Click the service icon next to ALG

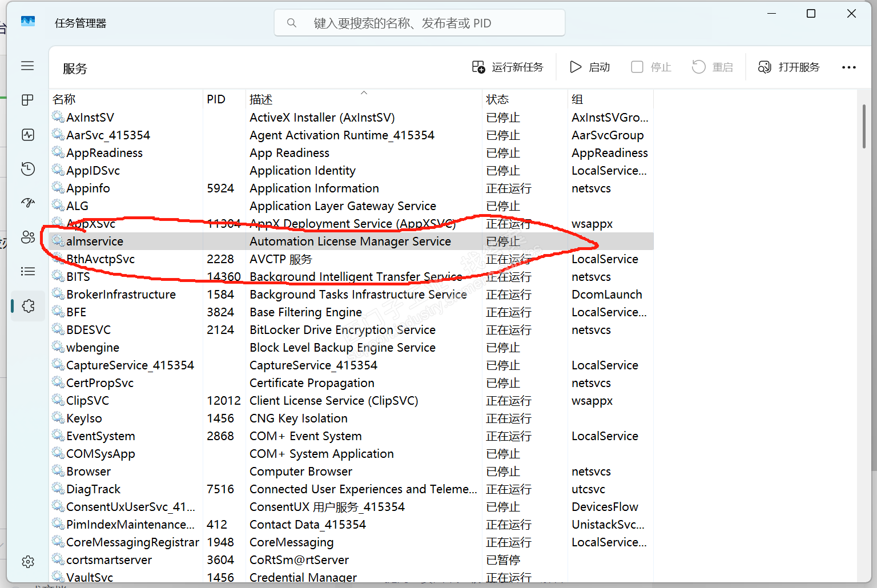click(x=58, y=206)
